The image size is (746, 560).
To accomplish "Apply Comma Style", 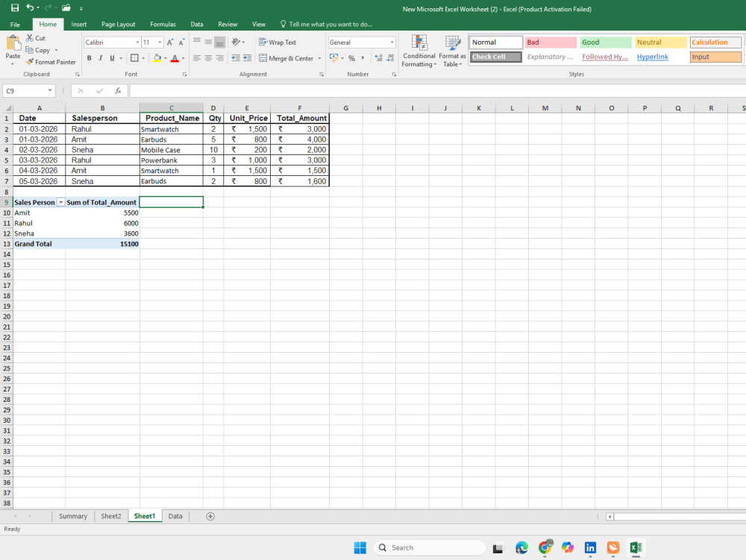I will tap(363, 58).
